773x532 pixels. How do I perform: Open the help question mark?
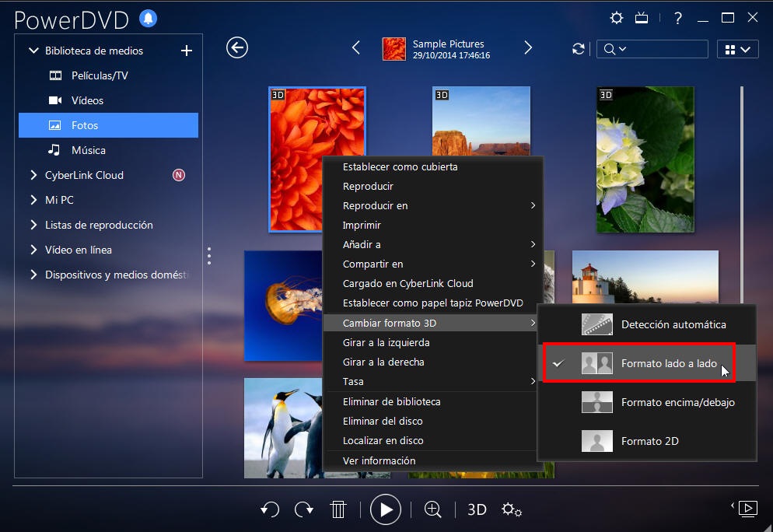(678, 18)
